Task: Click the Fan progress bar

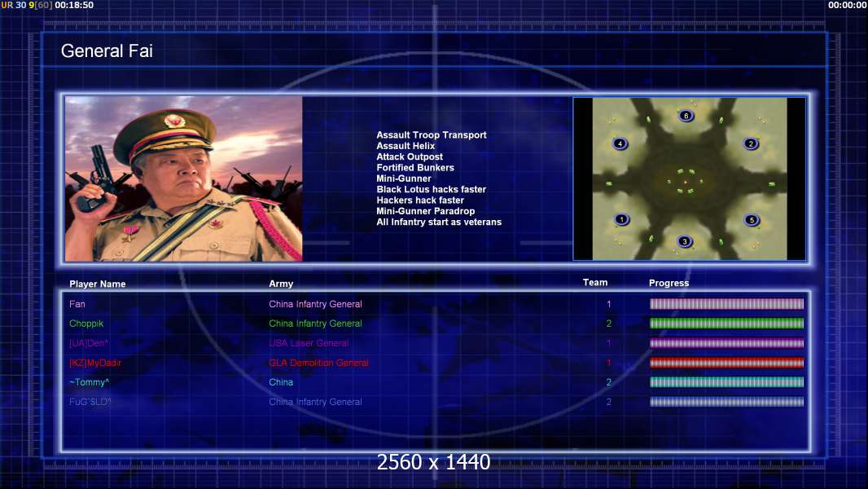Action: [x=726, y=303]
